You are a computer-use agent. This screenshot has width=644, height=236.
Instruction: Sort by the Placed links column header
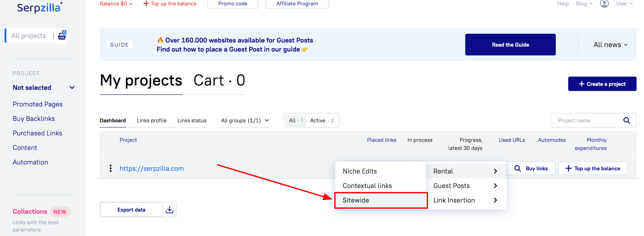click(381, 140)
